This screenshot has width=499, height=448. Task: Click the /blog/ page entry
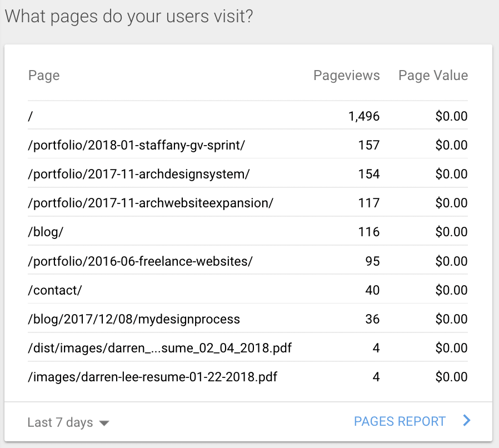(x=46, y=232)
